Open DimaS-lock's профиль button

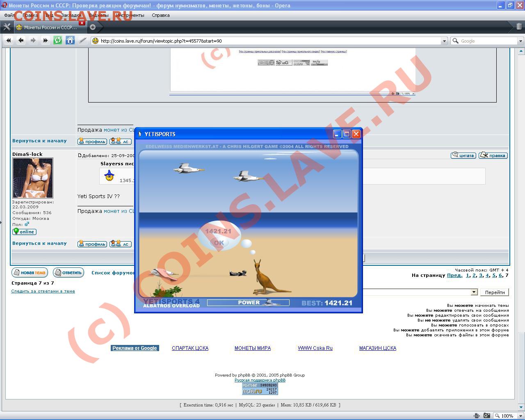[92, 244]
